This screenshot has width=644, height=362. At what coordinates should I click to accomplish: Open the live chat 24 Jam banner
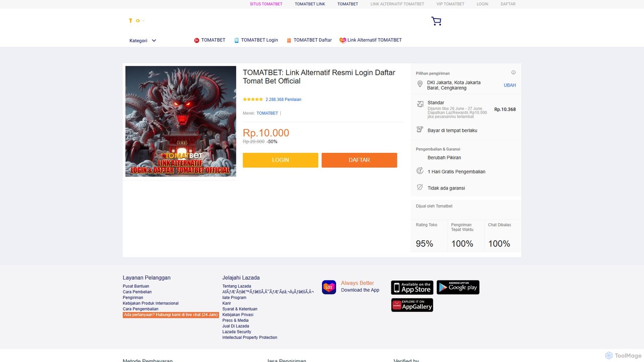[171, 315]
